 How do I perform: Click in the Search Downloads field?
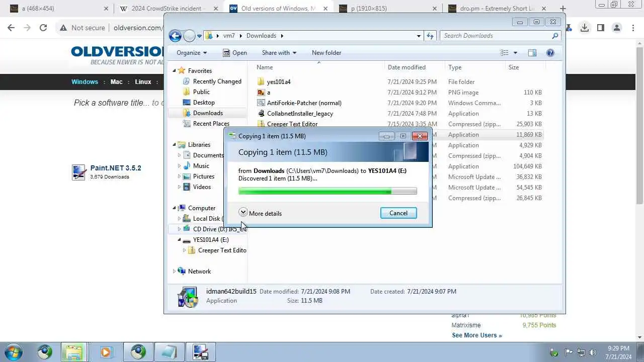(495, 36)
